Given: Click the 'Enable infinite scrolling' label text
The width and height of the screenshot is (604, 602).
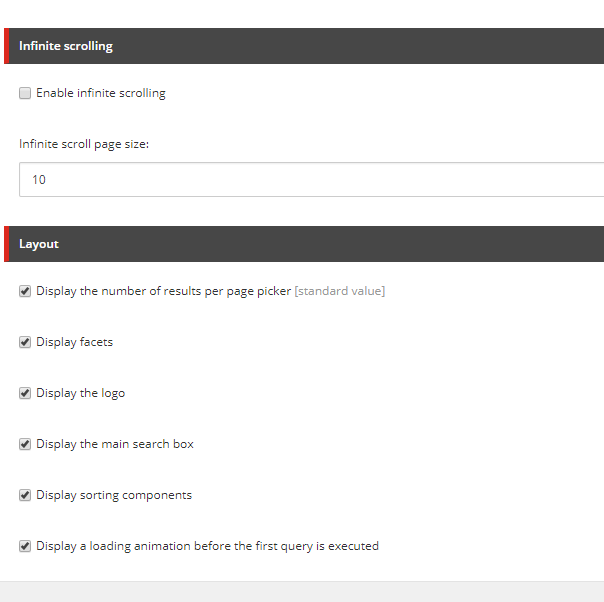Looking at the screenshot, I should point(100,94).
